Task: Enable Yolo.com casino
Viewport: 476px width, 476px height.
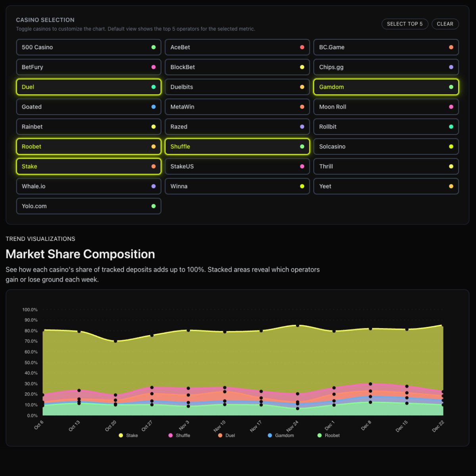Action: pyautogui.click(x=88, y=206)
